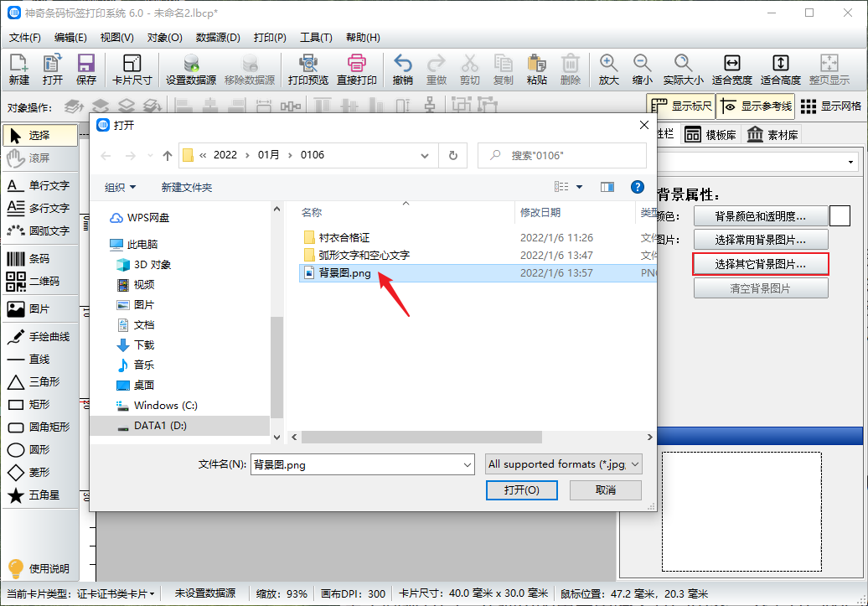The image size is (868, 606).
Task: Click the 粘贴 paste icon
Action: click(536, 70)
